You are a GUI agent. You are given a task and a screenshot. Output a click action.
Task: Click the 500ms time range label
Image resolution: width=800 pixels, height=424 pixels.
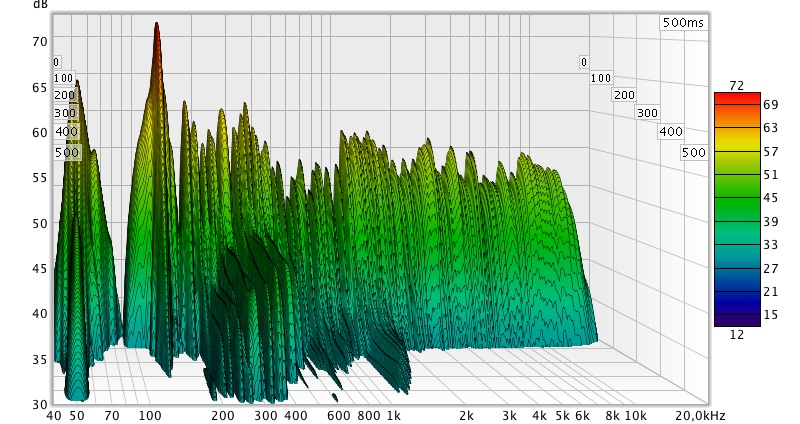(x=683, y=22)
